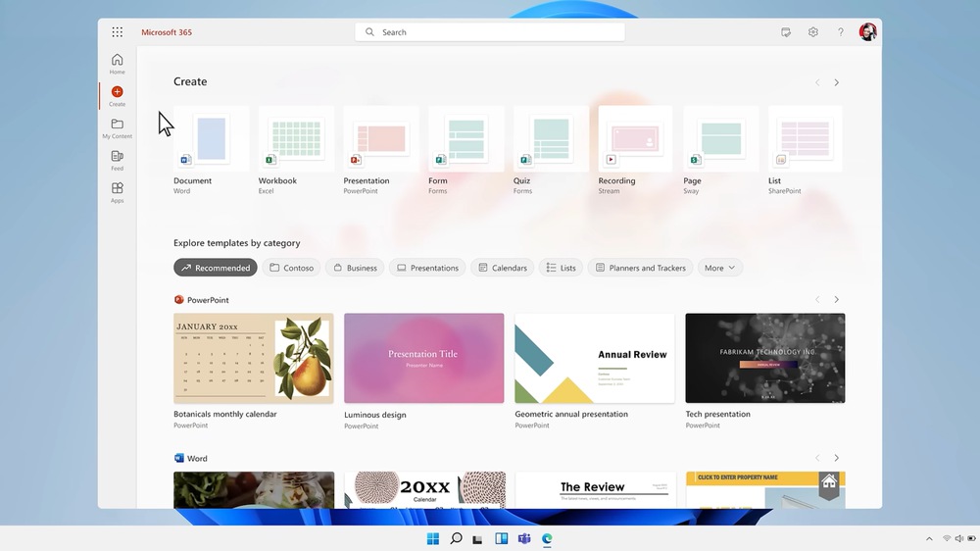Image resolution: width=980 pixels, height=551 pixels.
Task: Select the Contoso template category
Action: tap(291, 268)
